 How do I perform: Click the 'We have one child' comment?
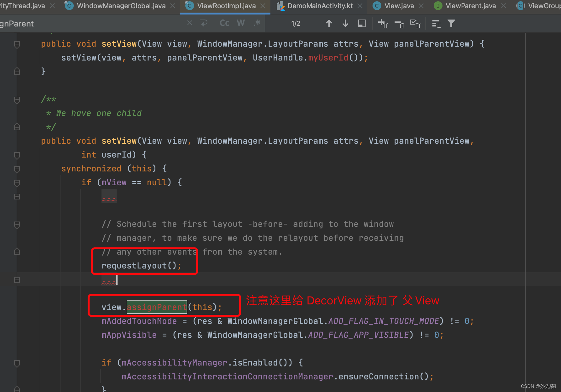click(x=99, y=113)
